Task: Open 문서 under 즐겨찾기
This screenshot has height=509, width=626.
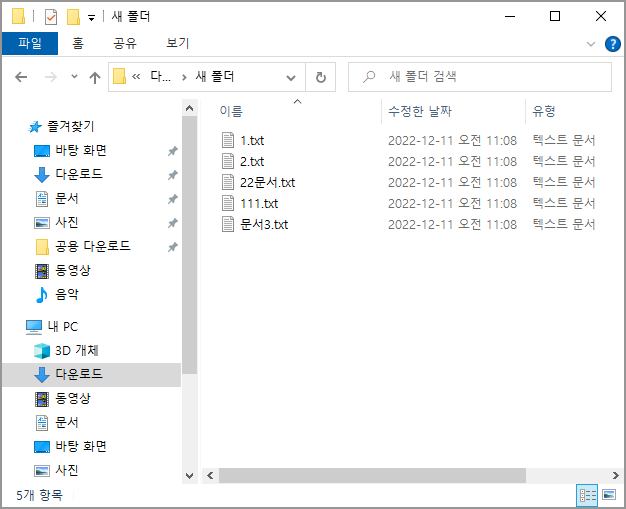Action: [x=66, y=198]
